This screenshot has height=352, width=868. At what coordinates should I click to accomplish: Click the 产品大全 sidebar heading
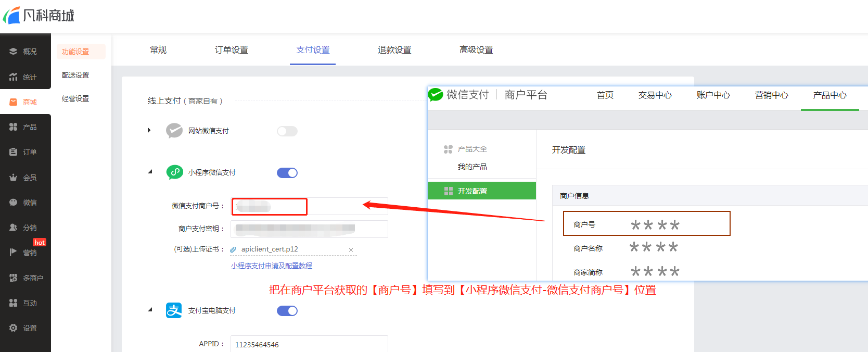coord(473,149)
